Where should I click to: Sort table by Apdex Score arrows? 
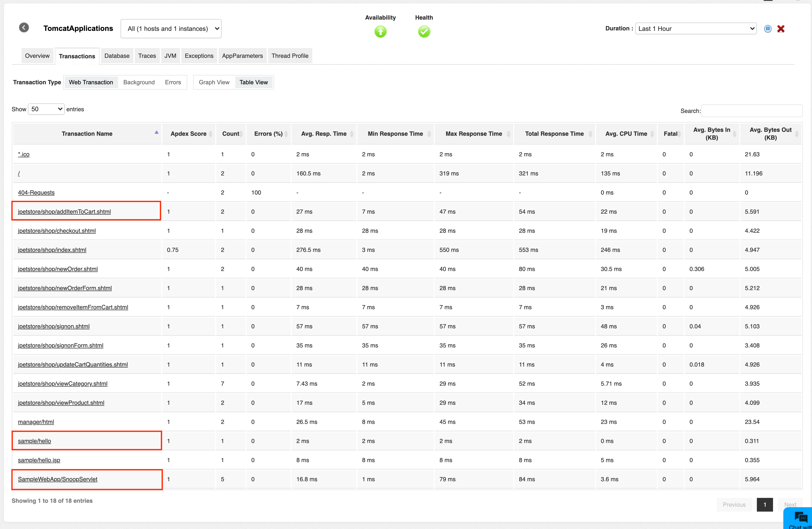(211, 134)
